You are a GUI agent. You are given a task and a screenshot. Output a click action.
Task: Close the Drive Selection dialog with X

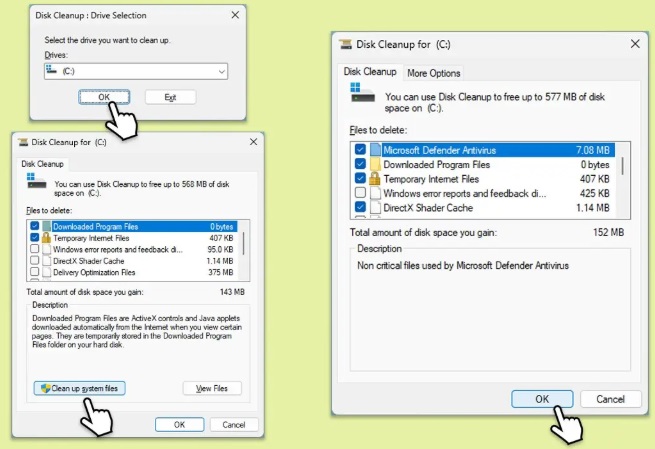(x=235, y=15)
